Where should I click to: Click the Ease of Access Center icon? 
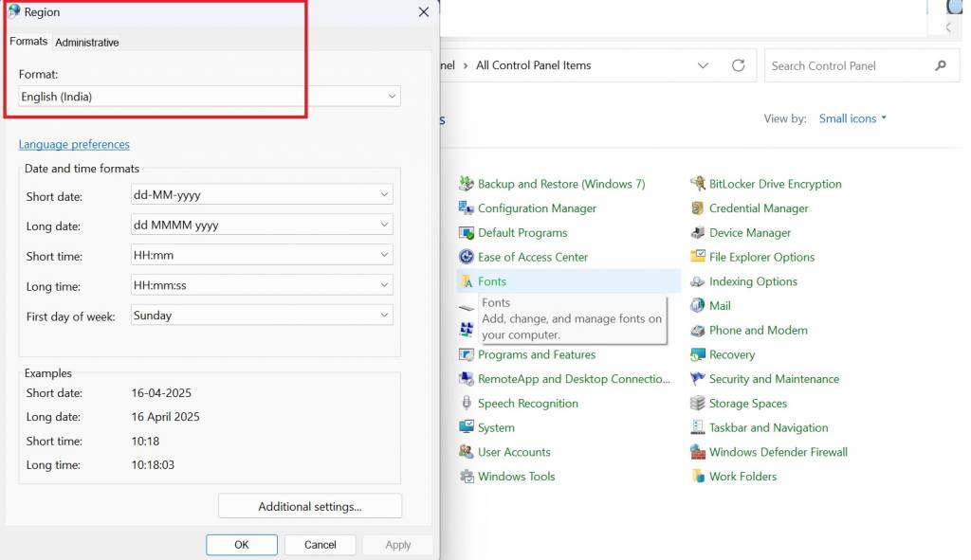466,257
